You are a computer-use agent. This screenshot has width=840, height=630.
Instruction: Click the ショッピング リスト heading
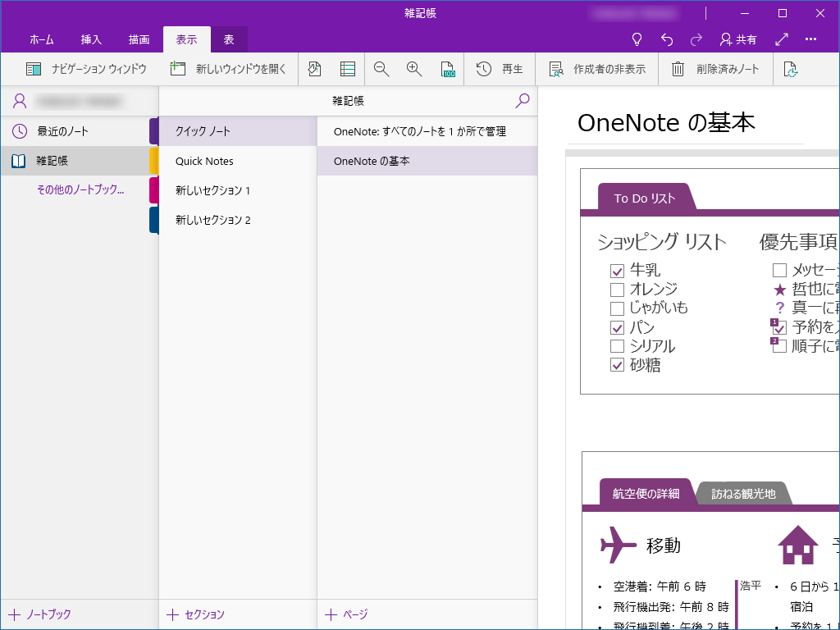pos(662,242)
